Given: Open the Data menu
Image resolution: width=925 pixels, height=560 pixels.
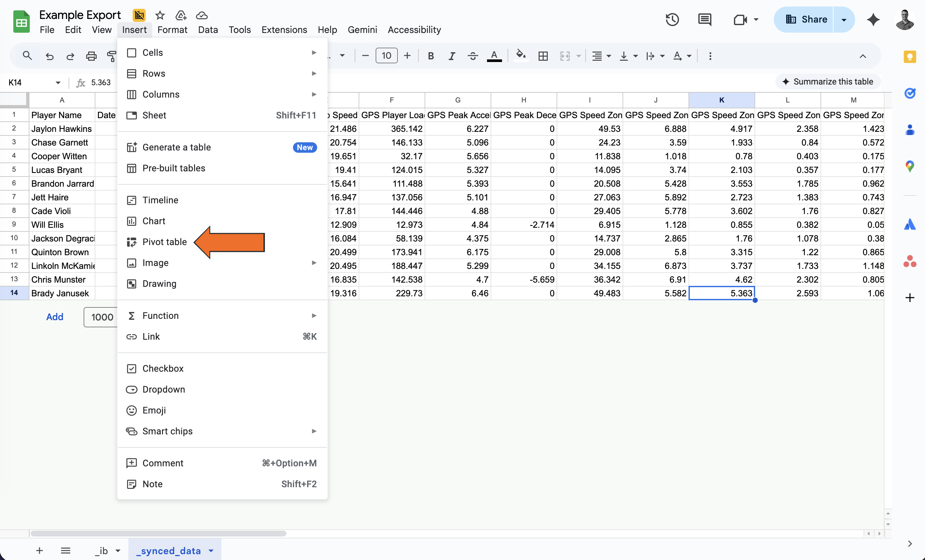Looking at the screenshot, I should tap(208, 30).
